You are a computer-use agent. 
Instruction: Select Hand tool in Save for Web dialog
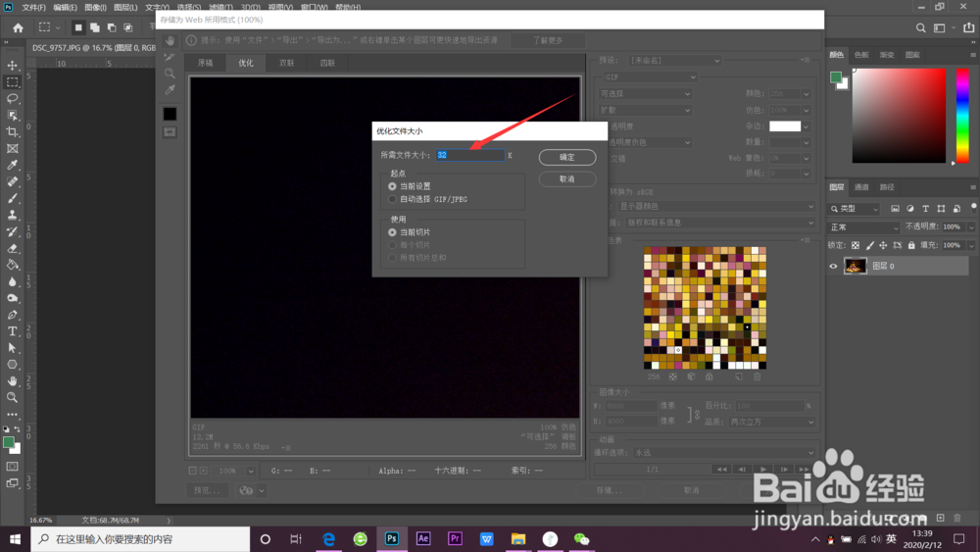pos(170,40)
